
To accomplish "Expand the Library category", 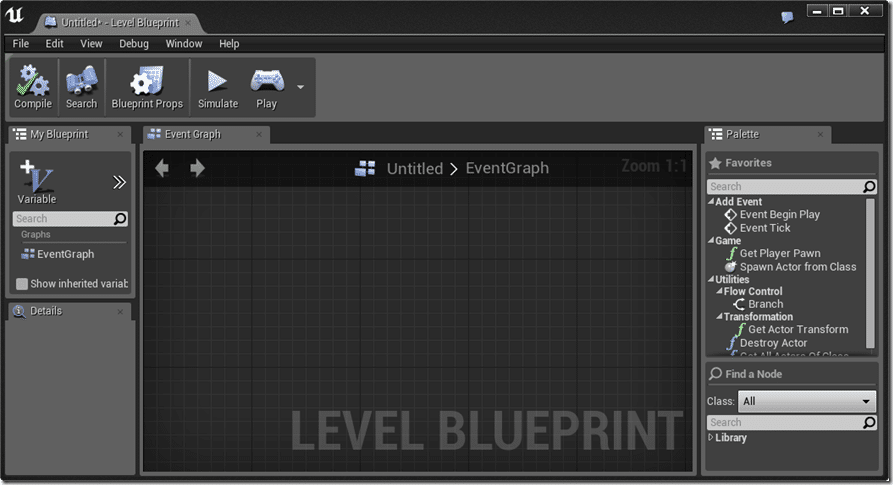I will 711,437.
